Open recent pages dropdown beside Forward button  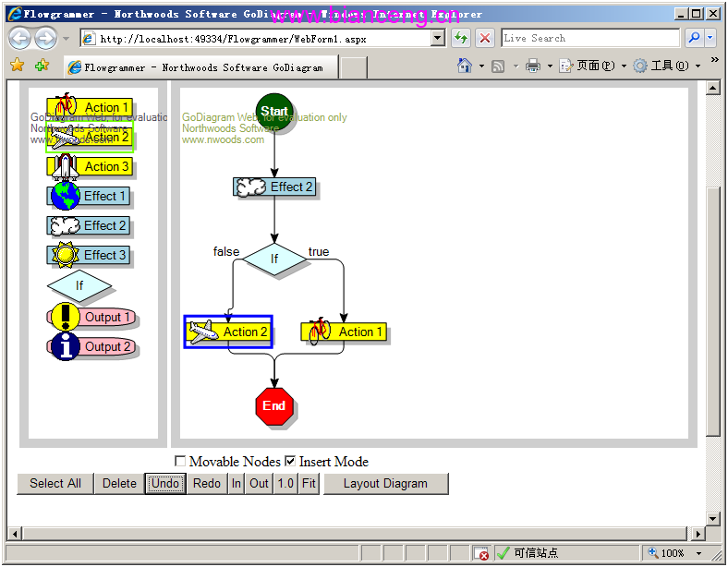pyautogui.click(x=66, y=39)
